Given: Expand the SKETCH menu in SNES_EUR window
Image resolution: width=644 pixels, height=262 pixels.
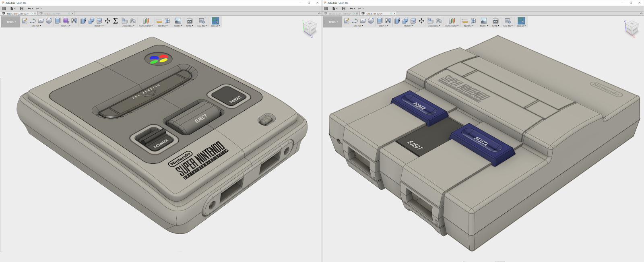Looking at the screenshot, I should click(36, 26).
